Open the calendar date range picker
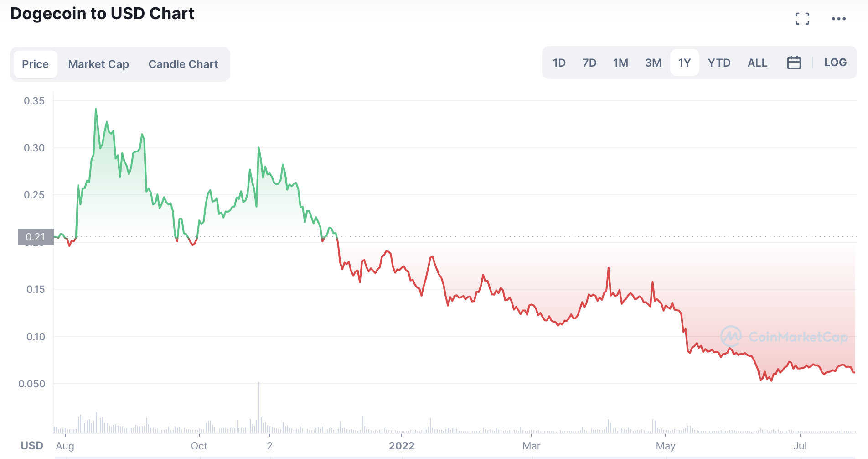The height and width of the screenshot is (459, 868). 794,63
